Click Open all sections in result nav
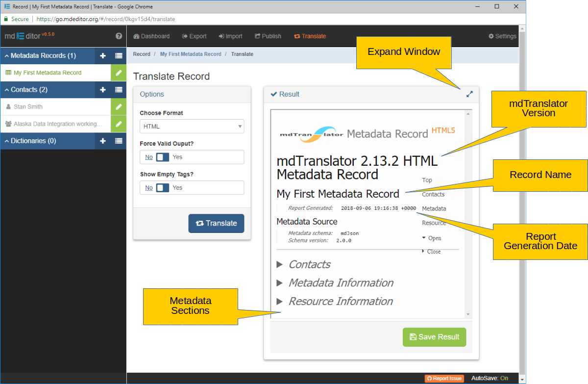This screenshot has width=588, height=384. pos(432,238)
